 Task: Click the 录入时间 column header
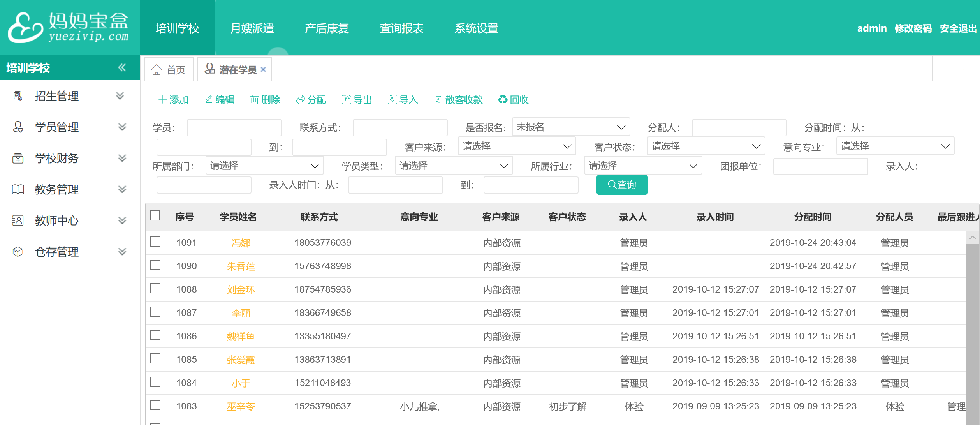(x=715, y=217)
